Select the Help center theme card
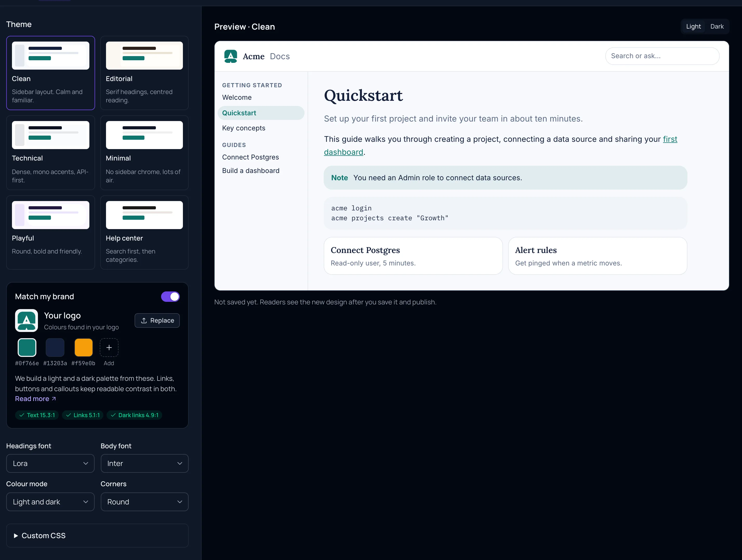The height and width of the screenshot is (560, 742). point(144,232)
